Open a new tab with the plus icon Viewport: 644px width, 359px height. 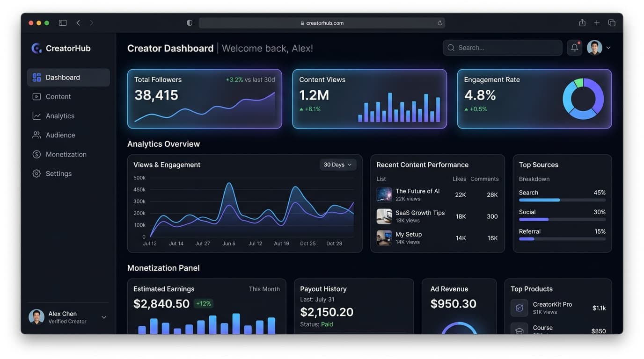(597, 23)
